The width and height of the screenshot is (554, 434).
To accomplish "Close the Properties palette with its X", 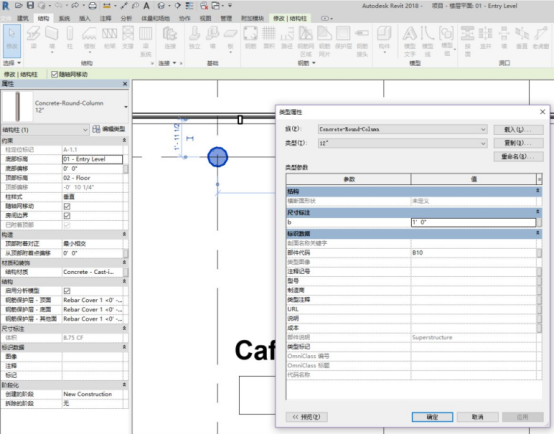I will point(125,84).
